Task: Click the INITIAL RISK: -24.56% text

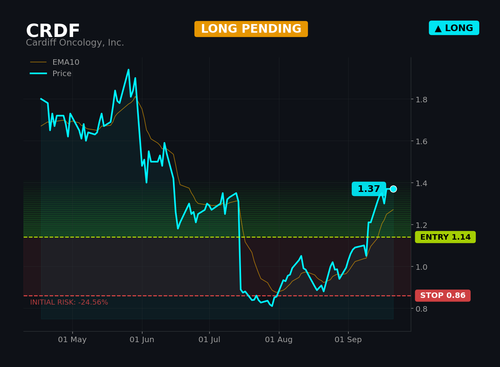Action: [x=69, y=302]
